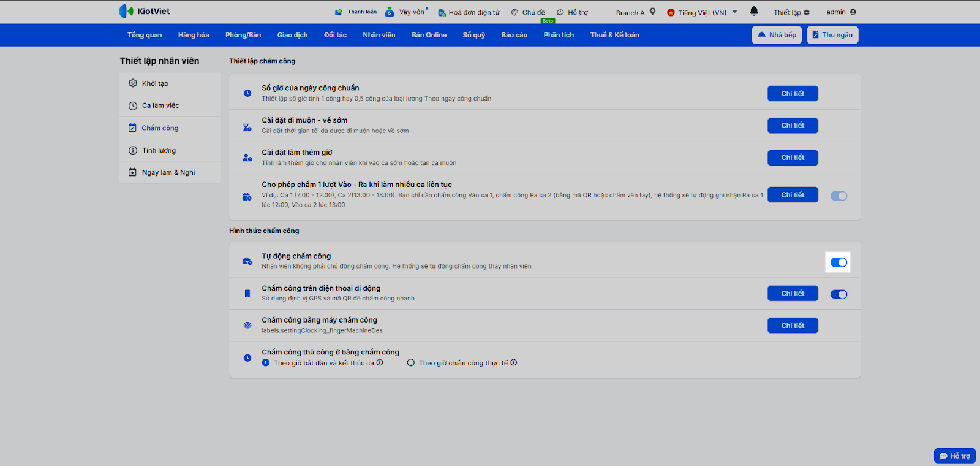Click the hourglass icon beside Cài đặt đi muộn - về sớm
This screenshot has width=980, height=466.
tap(247, 128)
